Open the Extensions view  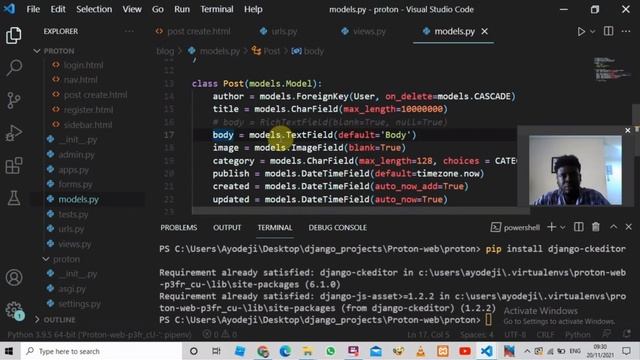pos(14,166)
